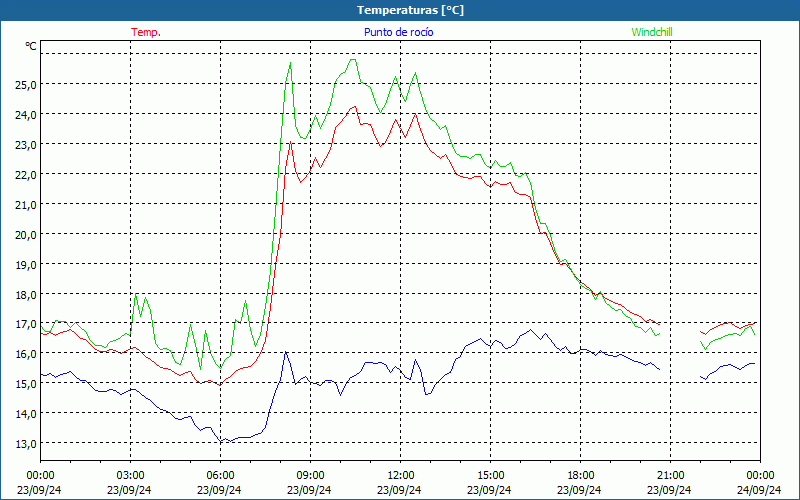Click the green windchill peak near 10:30
Screen dimensions: 800x500
coord(353,60)
